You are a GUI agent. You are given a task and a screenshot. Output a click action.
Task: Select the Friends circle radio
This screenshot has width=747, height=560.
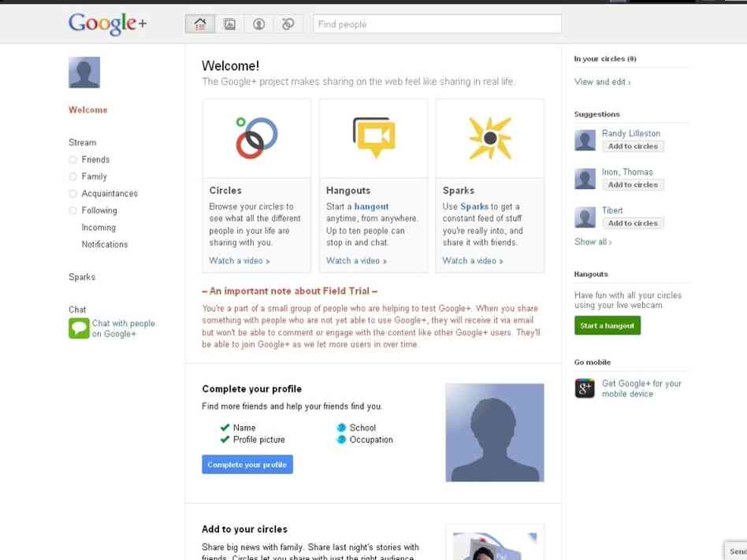pyautogui.click(x=73, y=160)
